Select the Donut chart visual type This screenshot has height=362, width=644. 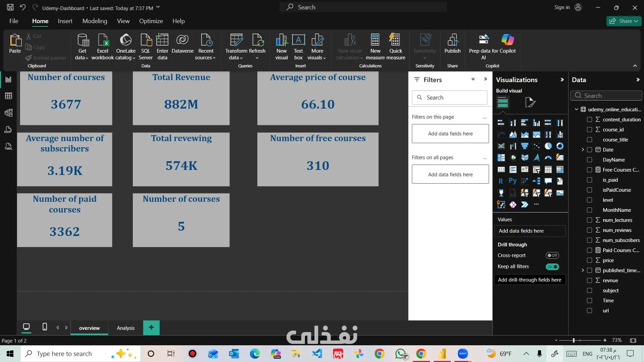coord(560,146)
